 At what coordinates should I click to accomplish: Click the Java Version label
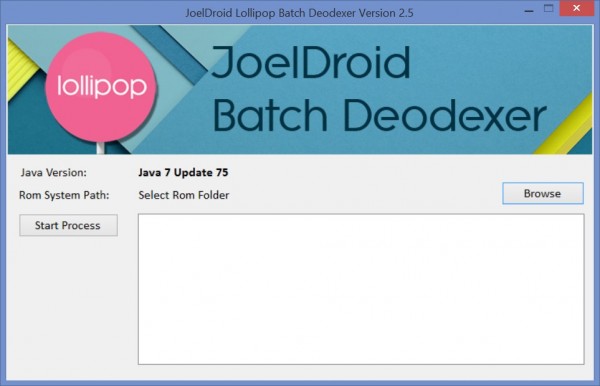pos(54,173)
